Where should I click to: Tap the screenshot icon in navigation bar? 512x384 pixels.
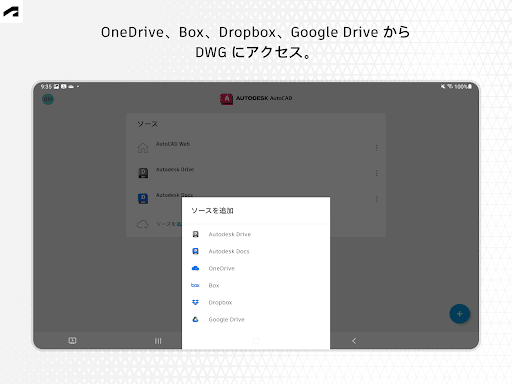pyautogui.click(x=72, y=340)
